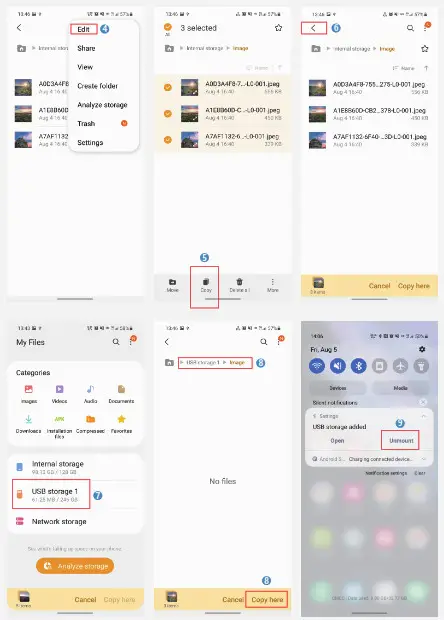Open the Favorites star category

point(121,419)
